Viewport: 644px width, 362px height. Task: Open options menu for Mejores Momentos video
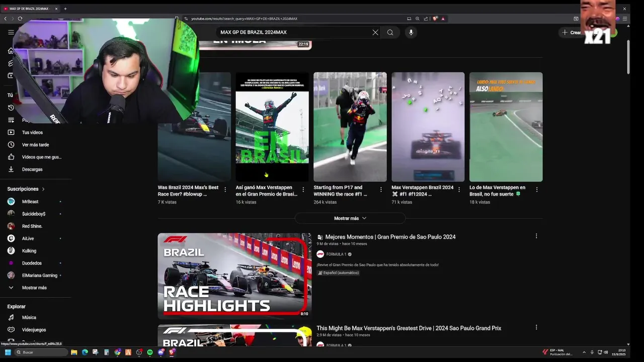[536, 236]
